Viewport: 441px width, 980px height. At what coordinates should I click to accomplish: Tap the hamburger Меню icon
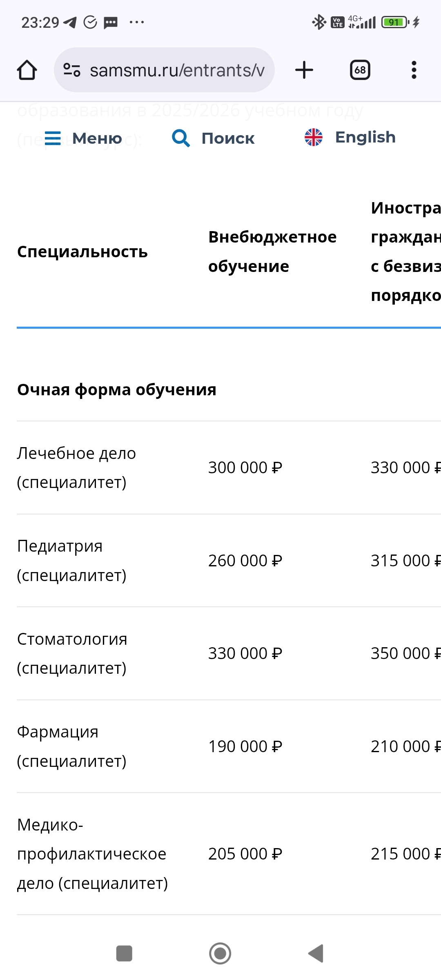tap(53, 138)
